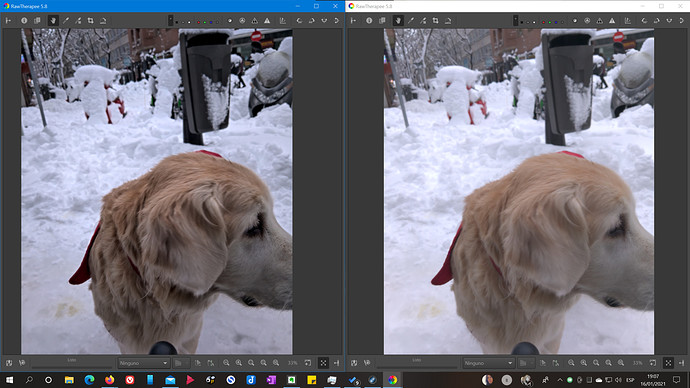690x388 pixels.
Task: Toggle the right panel in left RawTherapee window
Action: (337, 363)
